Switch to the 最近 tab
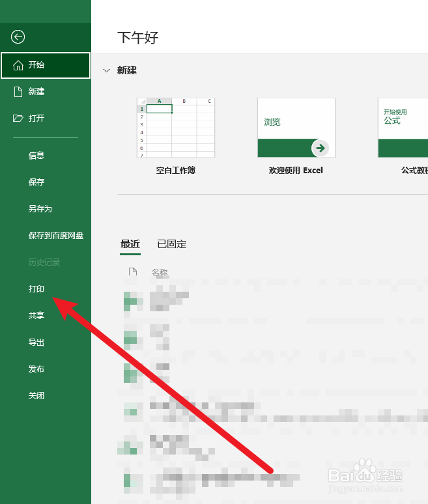This screenshot has height=504, width=428. 130,244
